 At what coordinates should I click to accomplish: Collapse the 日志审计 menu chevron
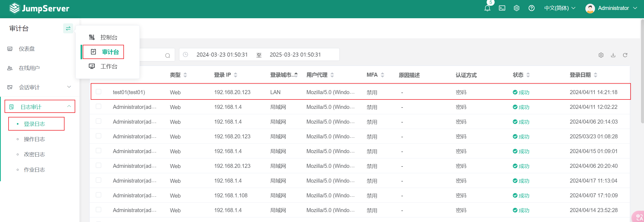(x=69, y=106)
